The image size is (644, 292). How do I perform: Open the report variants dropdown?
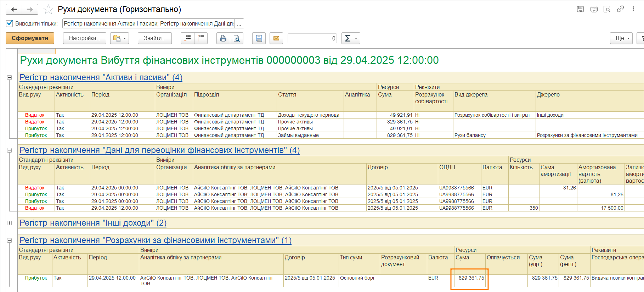(119, 38)
